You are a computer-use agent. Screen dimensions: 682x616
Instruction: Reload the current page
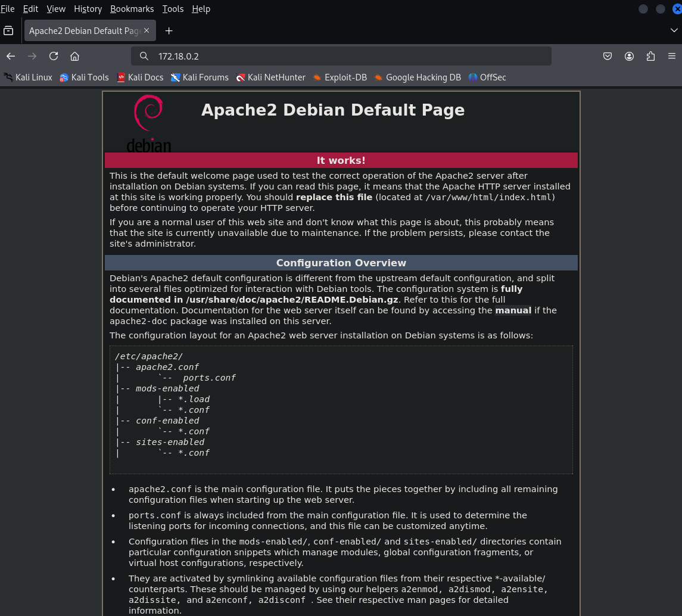click(54, 56)
